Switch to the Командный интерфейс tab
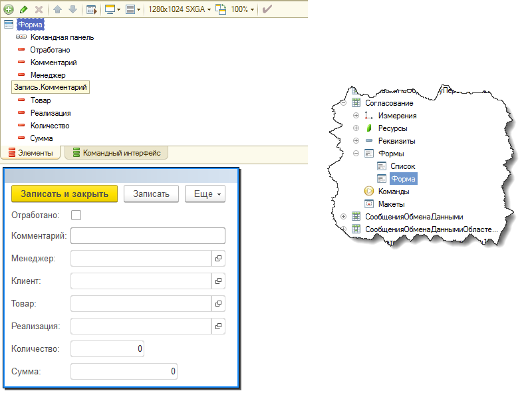The height and width of the screenshot is (393, 532). coord(116,153)
